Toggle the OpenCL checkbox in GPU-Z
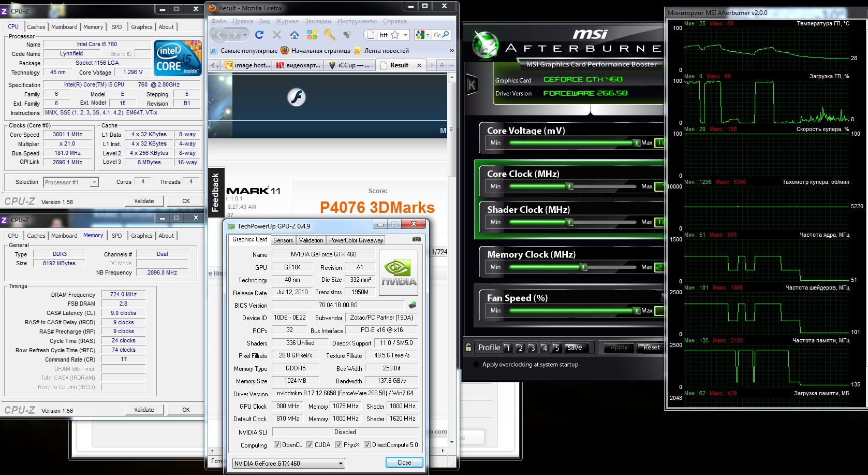Screen dimensions: 868x475 coord(277,444)
